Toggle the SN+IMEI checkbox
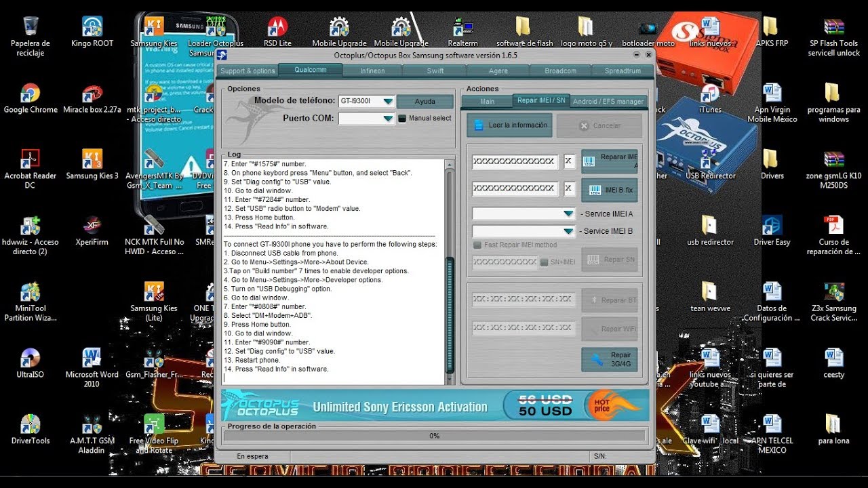The width and height of the screenshot is (868, 488). pos(544,262)
